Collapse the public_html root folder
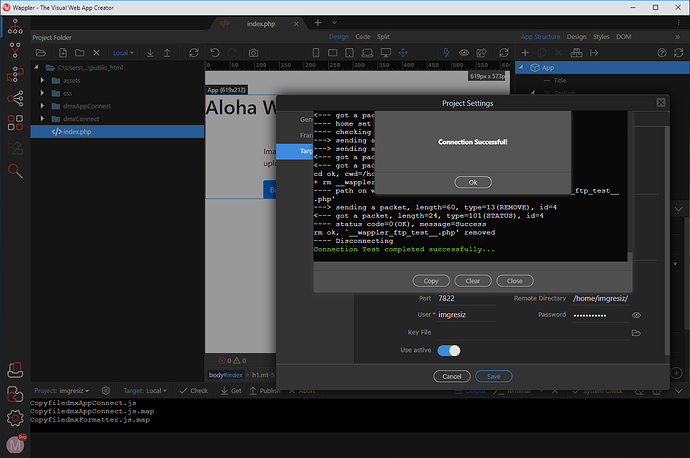This screenshot has width=690, height=458. coord(37,67)
